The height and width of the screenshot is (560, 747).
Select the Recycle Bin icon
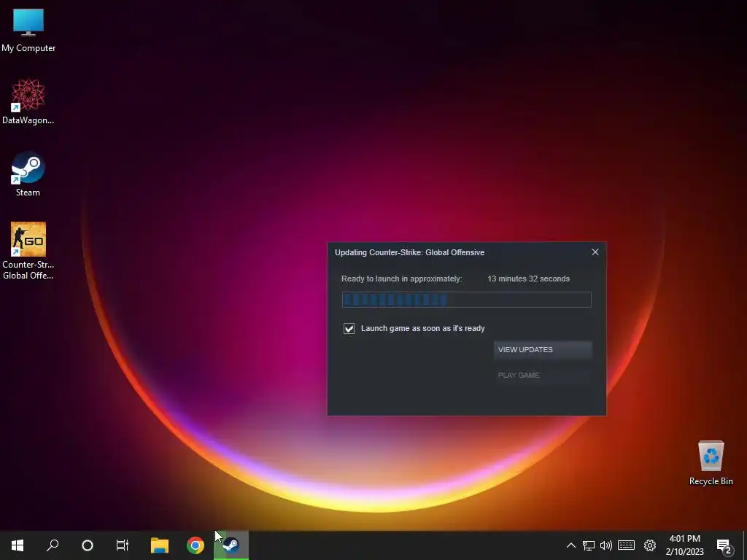coord(711,463)
